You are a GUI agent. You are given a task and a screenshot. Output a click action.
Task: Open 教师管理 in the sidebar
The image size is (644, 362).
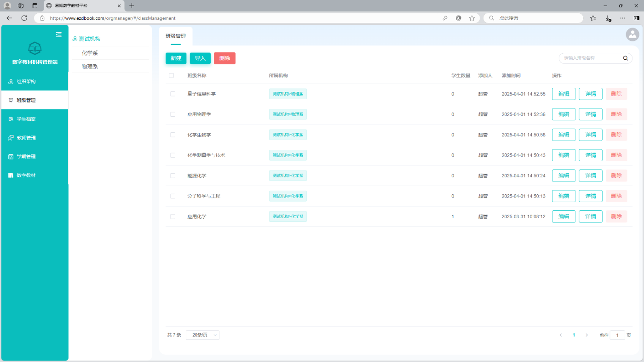tap(35, 138)
